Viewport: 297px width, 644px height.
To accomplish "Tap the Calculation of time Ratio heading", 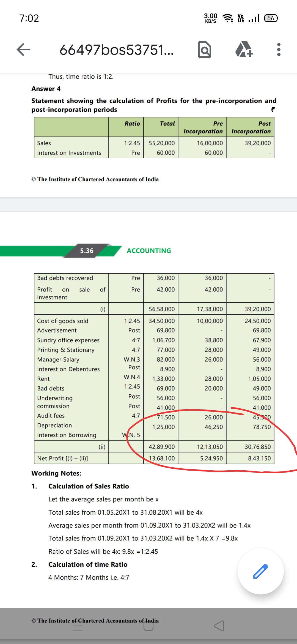I will [88, 564].
